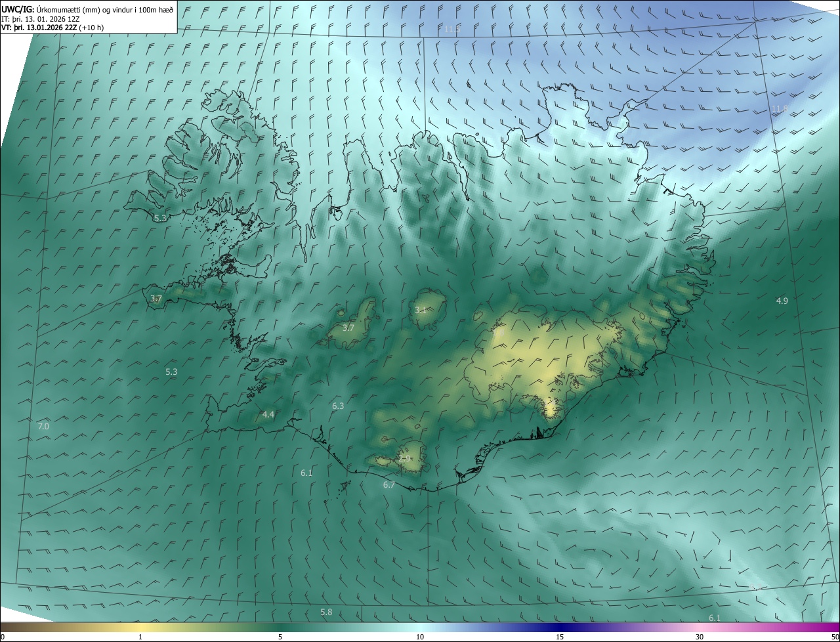840x642 pixels.
Task: Click the "6.7" value label at the coast
Action: [x=389, y=485]
